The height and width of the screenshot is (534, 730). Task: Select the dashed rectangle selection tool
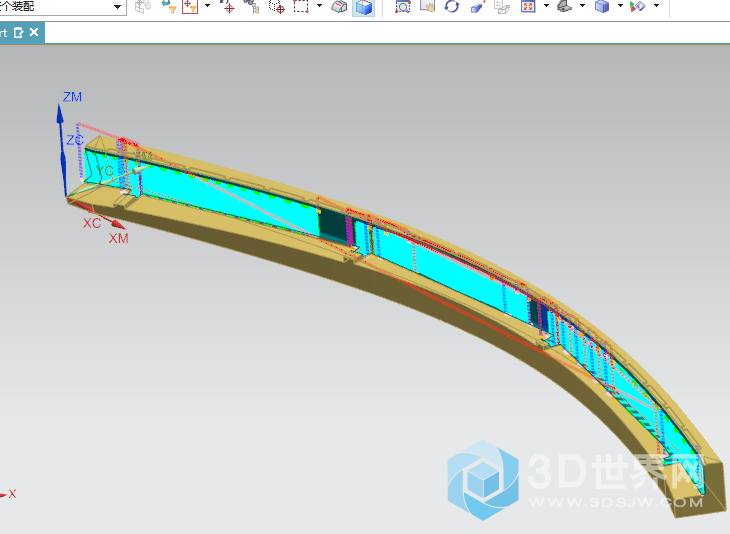pos(301,7)
